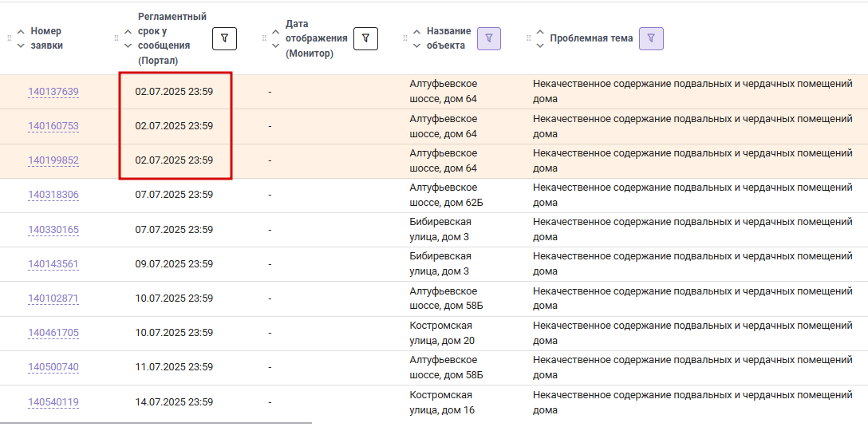868x427 pixels.
Task: Select deadline 11.07.2025 23:59 cell
Action: click(174, 366)
